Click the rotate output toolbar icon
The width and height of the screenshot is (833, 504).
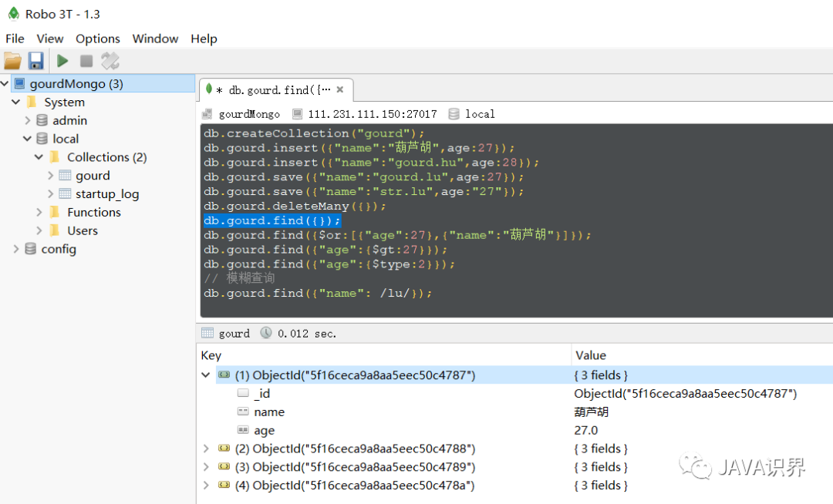click(x=110, y=61)
